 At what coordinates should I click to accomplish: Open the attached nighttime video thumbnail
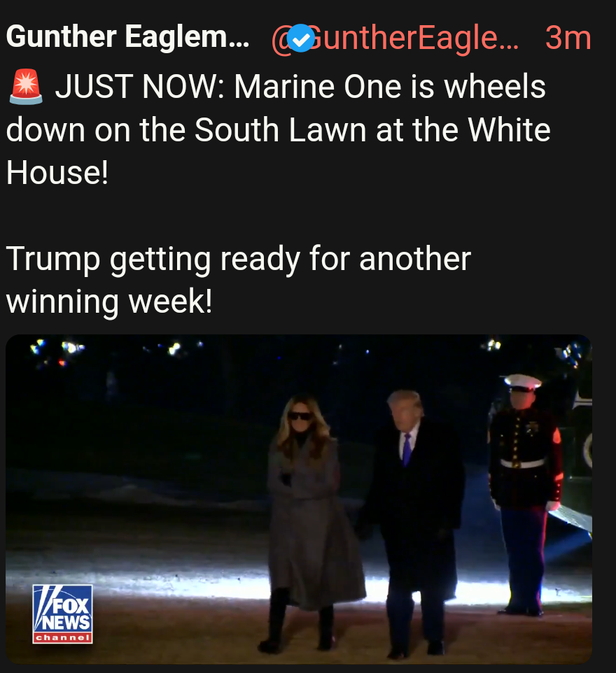coord(299,500)
